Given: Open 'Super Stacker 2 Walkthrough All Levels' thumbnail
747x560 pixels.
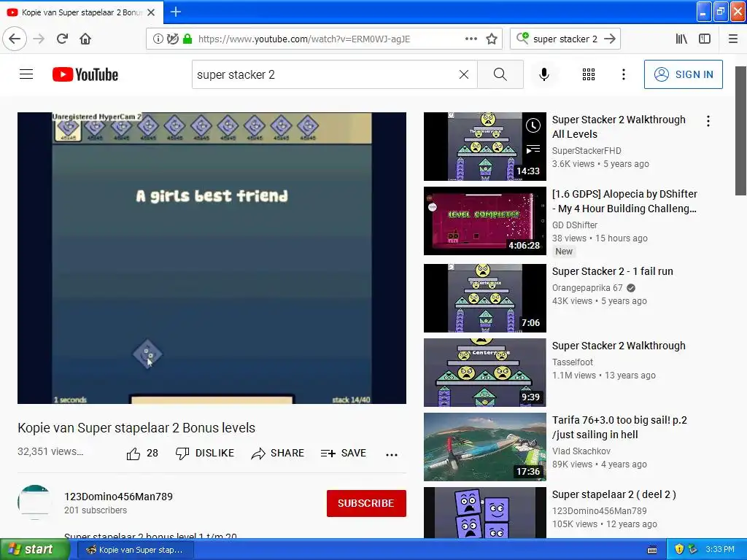Looking at the screenshot, I should coord(484,147).
